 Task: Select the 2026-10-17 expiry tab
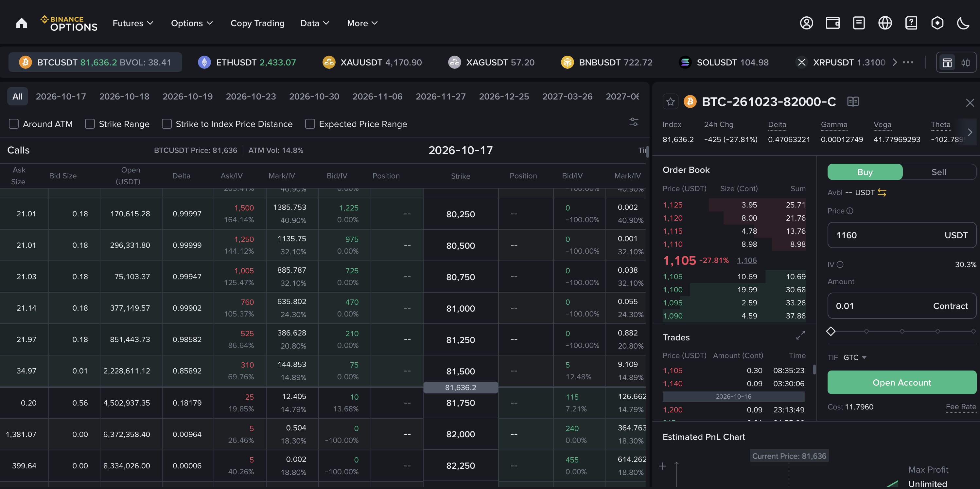pos(61,96)
